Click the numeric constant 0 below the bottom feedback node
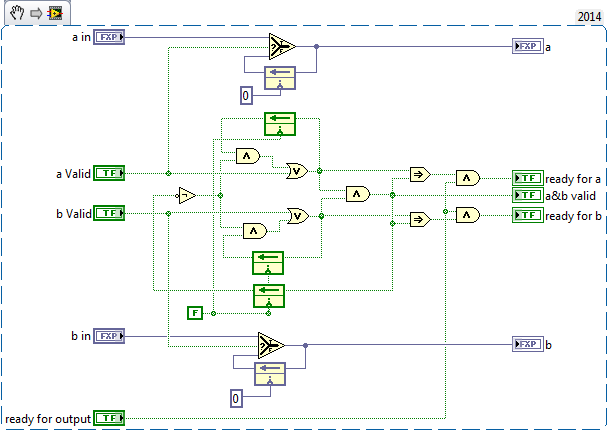This screenshot has width=608, height=431. tap(236, 398)
